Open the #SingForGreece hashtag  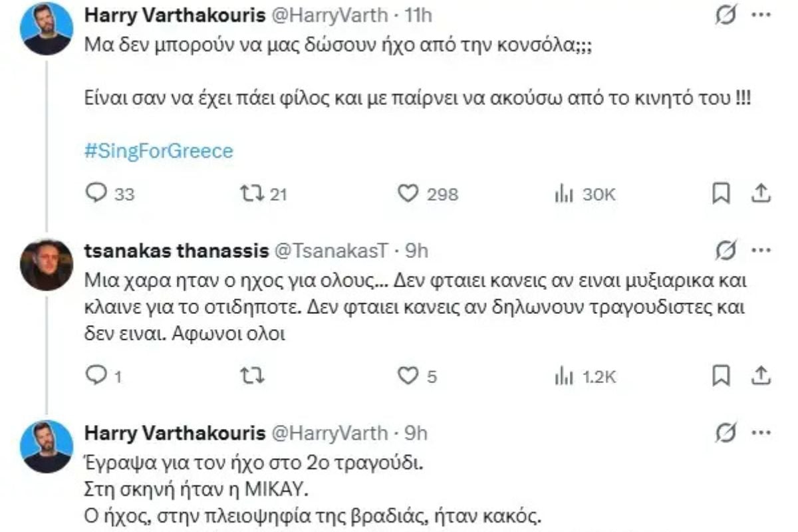click(160, 151)
